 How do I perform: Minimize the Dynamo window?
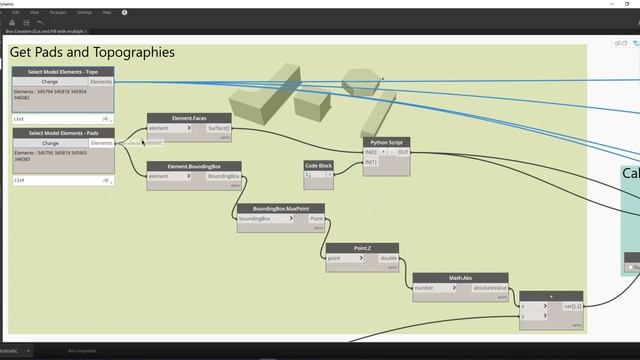pyautogui.click(x=611, y=4)
